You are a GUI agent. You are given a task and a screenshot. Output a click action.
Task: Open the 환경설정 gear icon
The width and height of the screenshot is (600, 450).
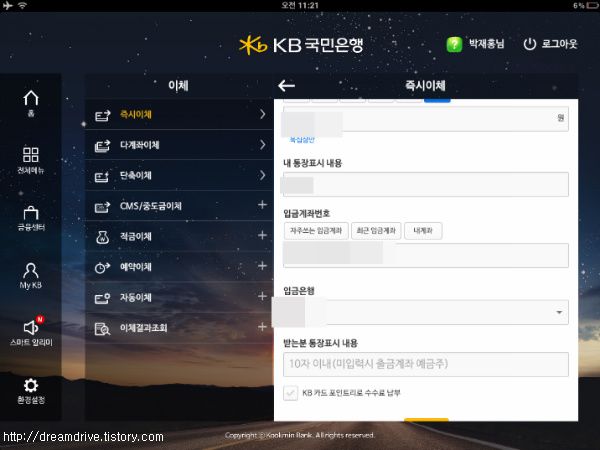31,385
